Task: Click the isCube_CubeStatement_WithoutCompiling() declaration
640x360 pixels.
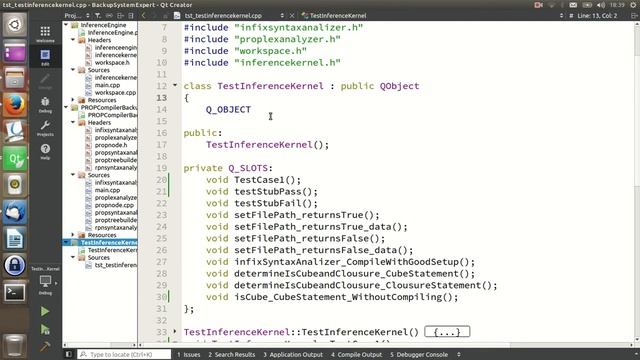Action: pyautogui.click(x=332, y=297)
